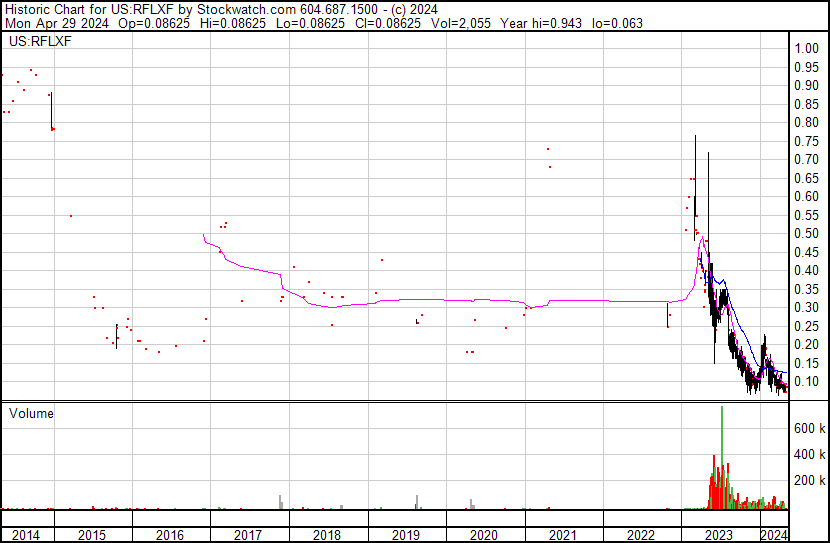Select the 2020 year on the time axis
The width and height of the screenshot is (830, 543).
tap(484, 535)
